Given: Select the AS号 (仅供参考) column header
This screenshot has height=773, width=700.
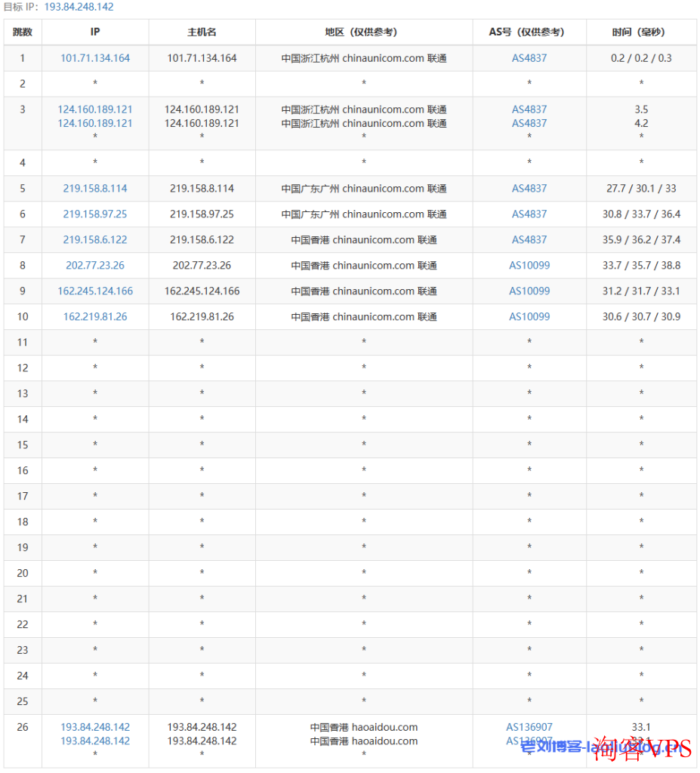Looking at the screenshot, I should (x=529, y=32).
